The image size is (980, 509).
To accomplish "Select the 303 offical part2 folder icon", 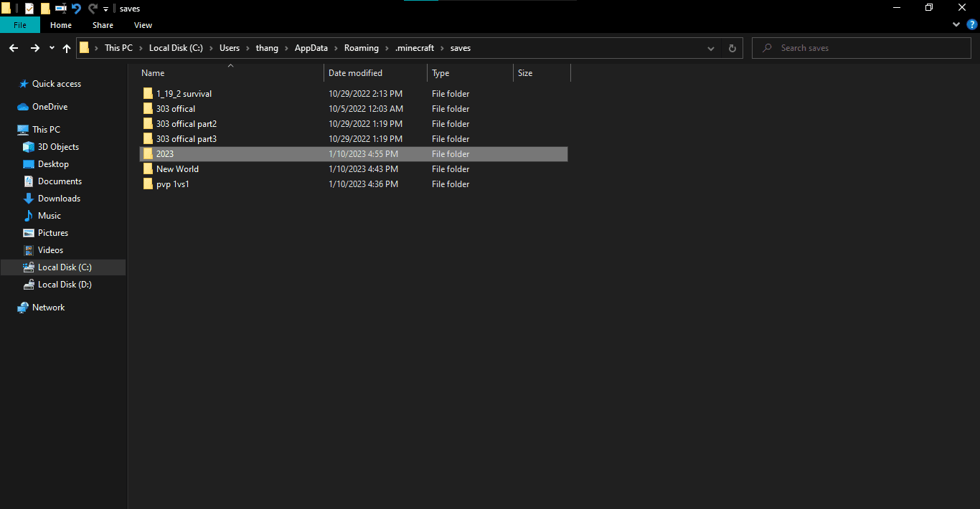I will tap(148, 123).
